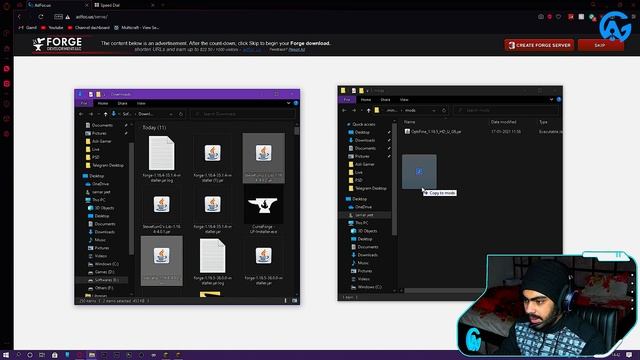640x360 pixels.
Task: Click the taskbar search icon
Action: tap(18, 355)
